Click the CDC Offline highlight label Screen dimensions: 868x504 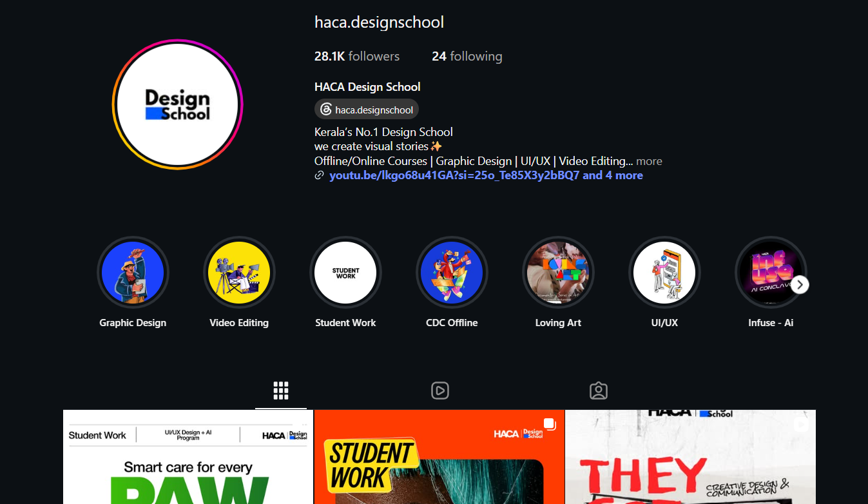click(452, 323)
